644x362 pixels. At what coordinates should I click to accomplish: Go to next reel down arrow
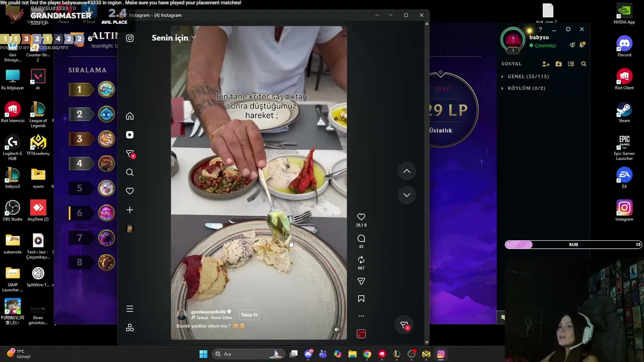tap(407, 195)
